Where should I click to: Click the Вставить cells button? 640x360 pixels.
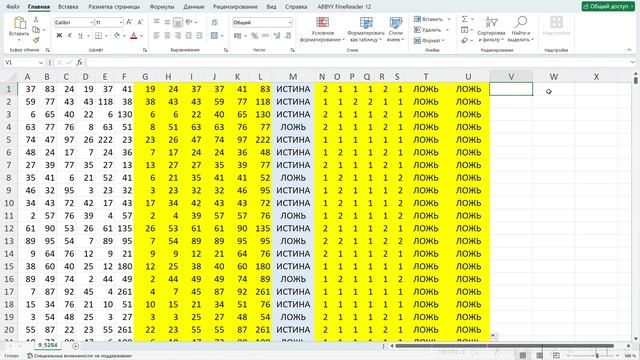[431, 19]
